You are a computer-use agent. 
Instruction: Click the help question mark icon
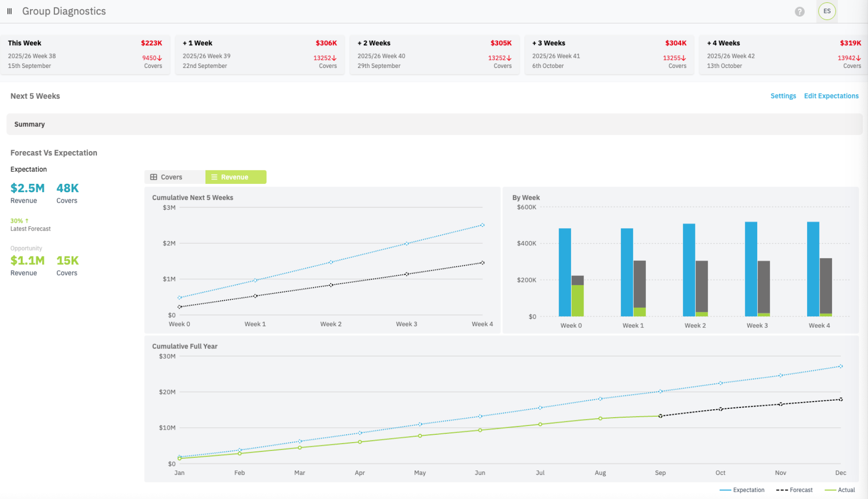[799, 12]
